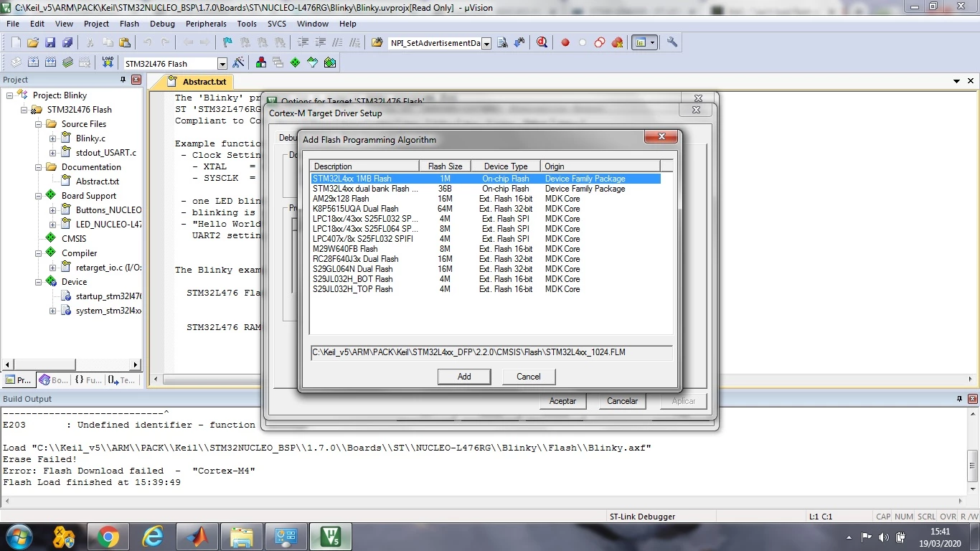
Task: Collapse the Device group in project tree
Action: click(x=39, y=282)
